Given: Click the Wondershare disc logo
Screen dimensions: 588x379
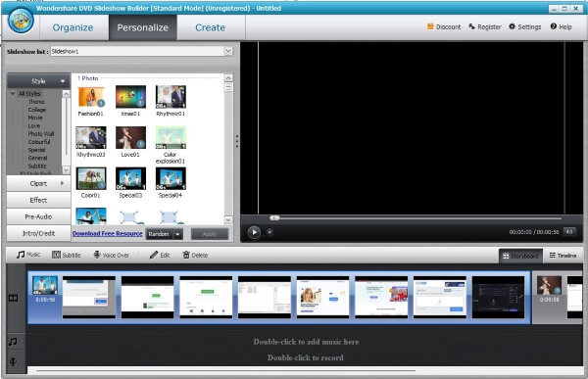Looking at the screenshot, I should tap(21, 21).
